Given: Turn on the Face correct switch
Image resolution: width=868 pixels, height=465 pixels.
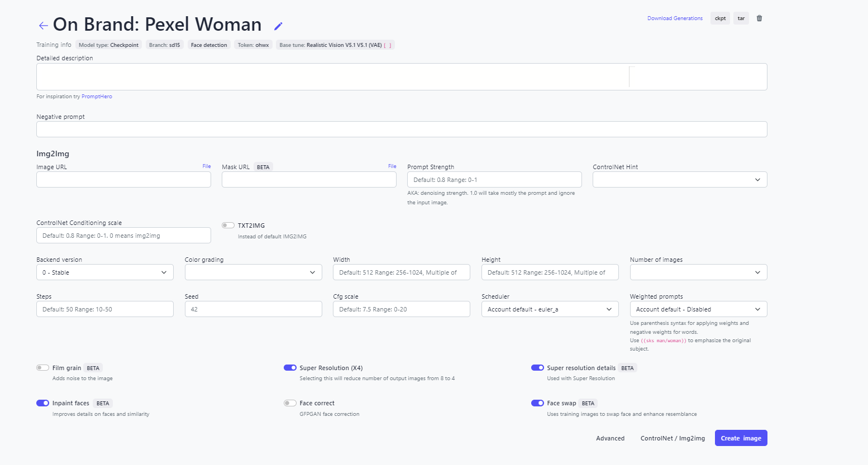Looking at the screenshot, I should pyautogui.click(x=290, y=403).
